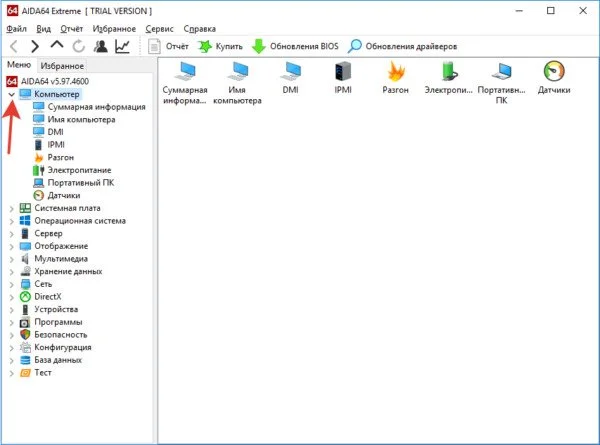
Task: Go forward with the right arrow toolbar icon
Action: pos(35,47)
